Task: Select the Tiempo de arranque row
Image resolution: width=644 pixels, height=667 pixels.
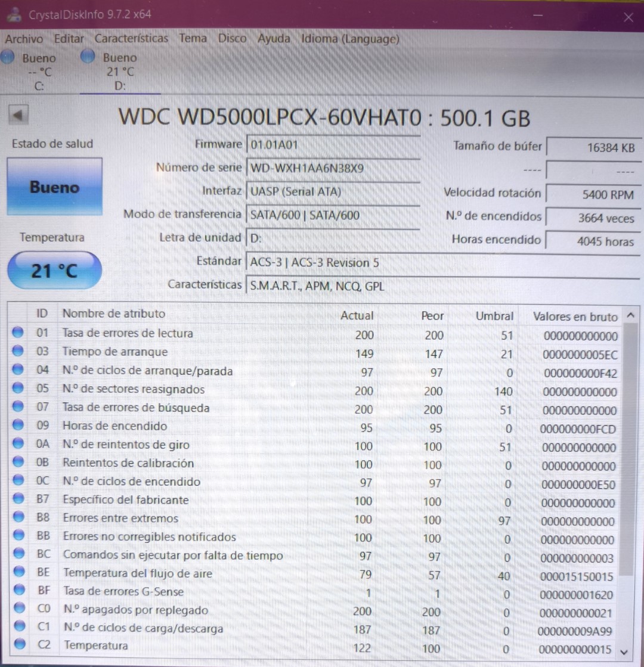Action: (315, 352)
